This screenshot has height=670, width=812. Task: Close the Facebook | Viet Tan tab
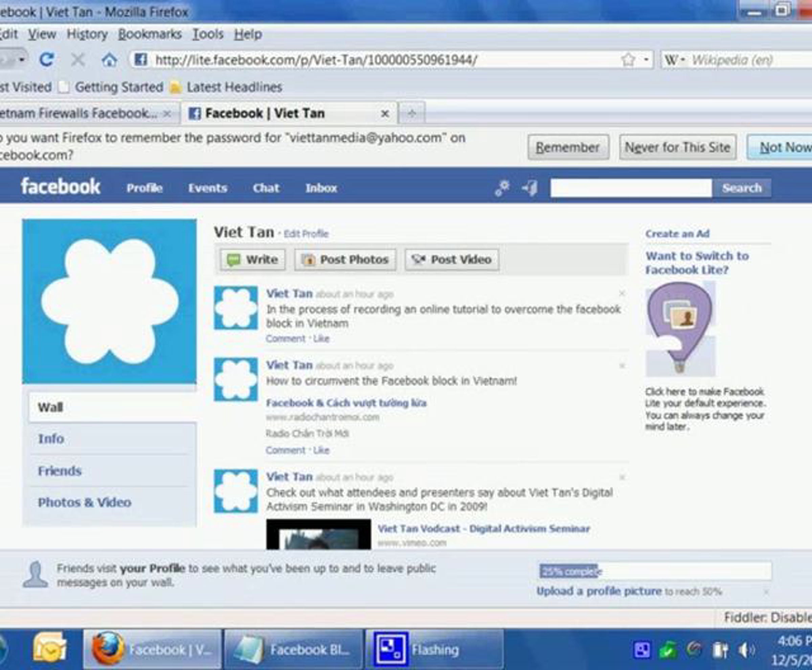click(x=385, y=113)
